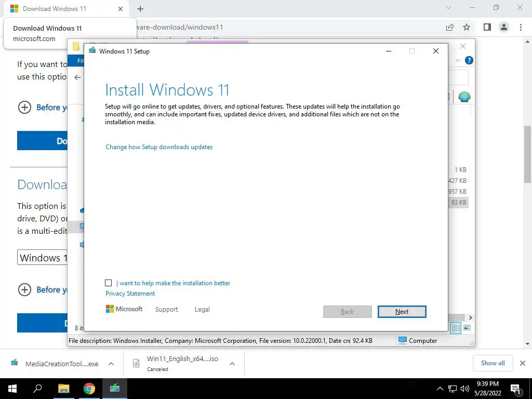Screen dimensions: 532x399
Task: Minimize the Windows 11 Setup window
Action: (389, 51)
